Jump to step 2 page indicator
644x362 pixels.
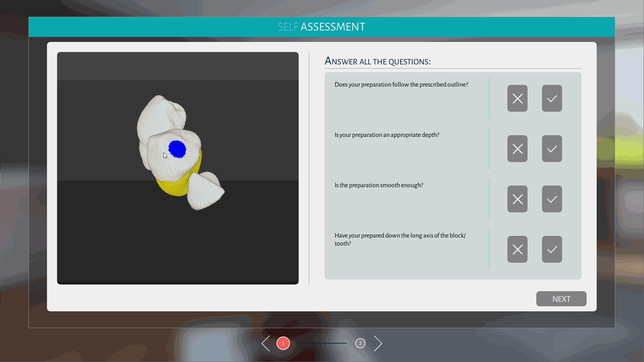pos(360,343)
